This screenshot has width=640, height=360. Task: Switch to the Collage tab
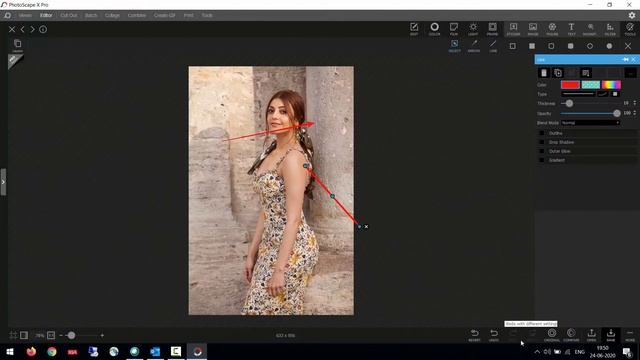112,15
